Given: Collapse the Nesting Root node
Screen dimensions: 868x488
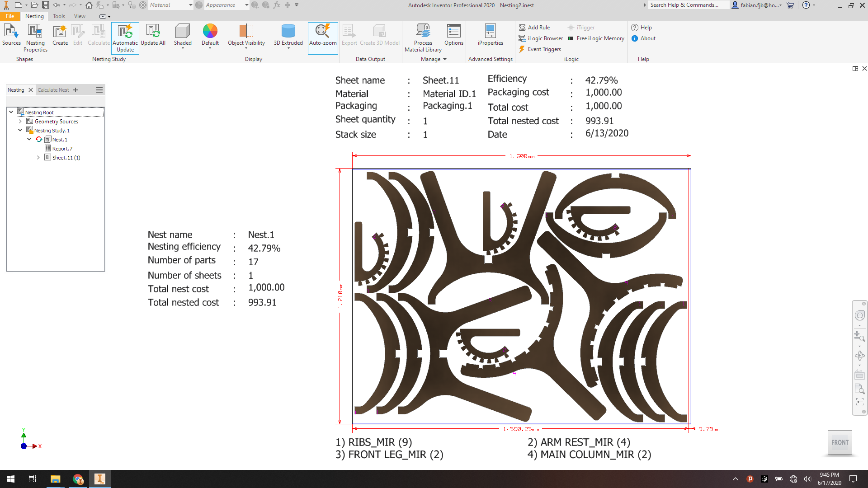Looking at the screenshot, I should coord(11,112).
